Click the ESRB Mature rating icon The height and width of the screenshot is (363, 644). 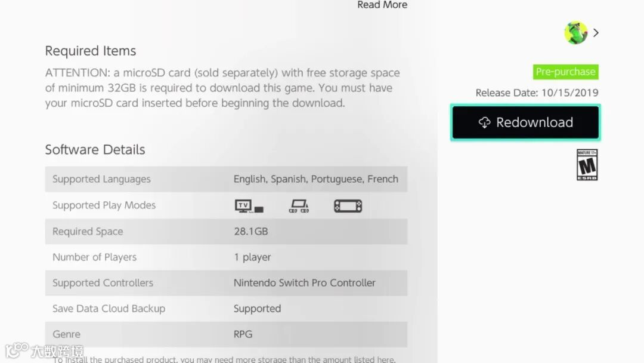(x=587, y=165)
